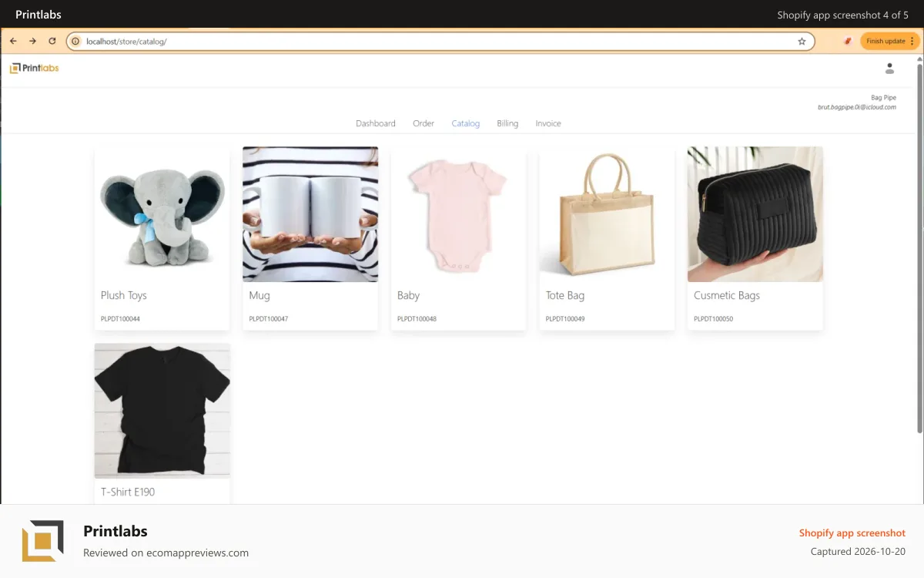Open the Mug product image
924x578 pixels.
(x=310, y=214)
